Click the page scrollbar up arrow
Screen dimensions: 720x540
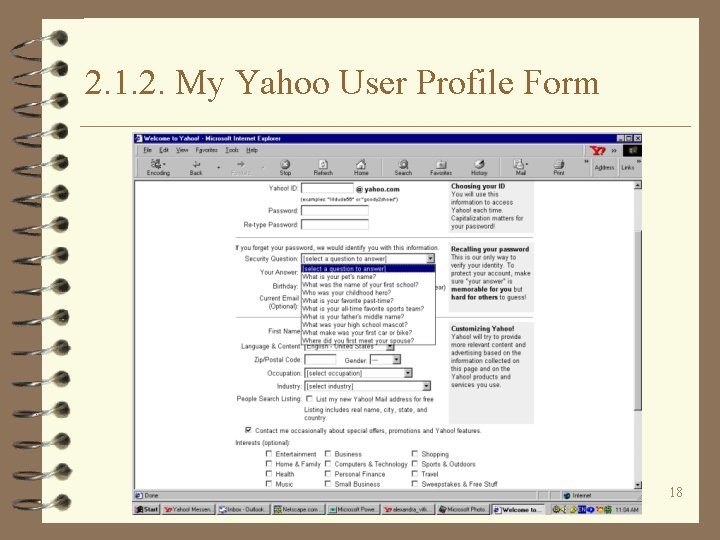[637, 186]
